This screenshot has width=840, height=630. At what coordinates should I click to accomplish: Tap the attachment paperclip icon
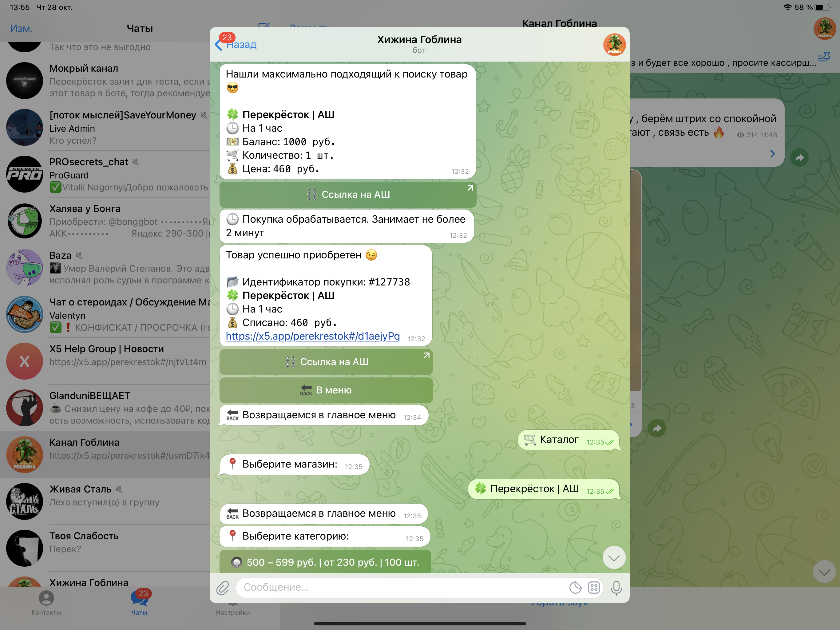pos(223,588)
